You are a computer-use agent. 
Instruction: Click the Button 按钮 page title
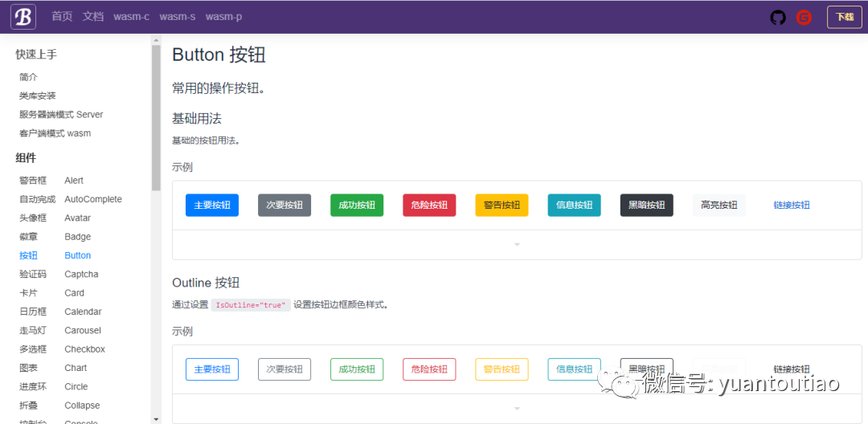click(219, 55)
